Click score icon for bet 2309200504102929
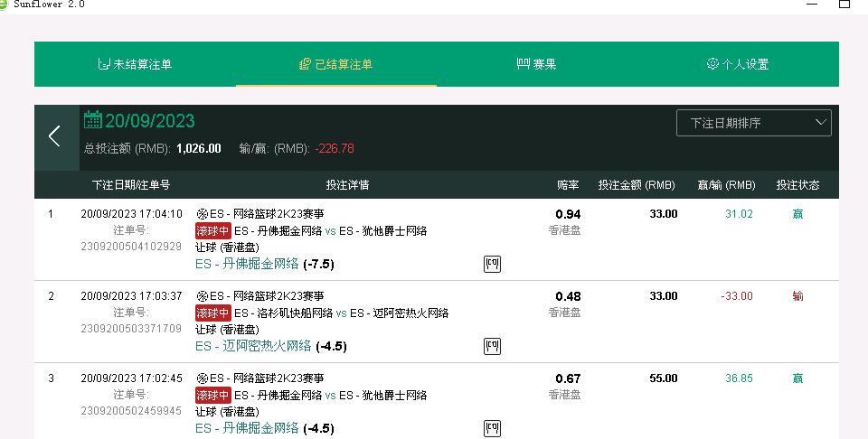868x439 pixels. (492, 265)
